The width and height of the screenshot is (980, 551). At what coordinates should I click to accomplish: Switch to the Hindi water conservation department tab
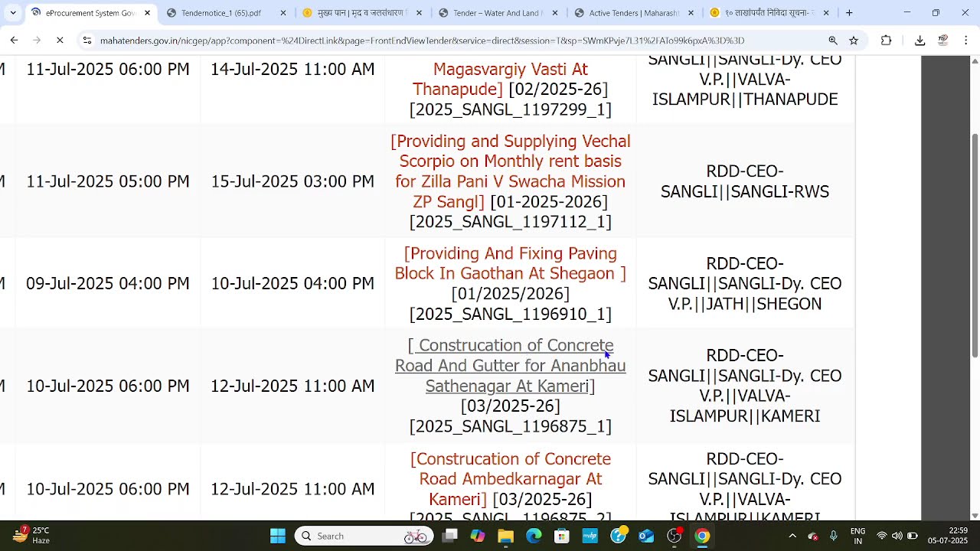coord(361,13)
